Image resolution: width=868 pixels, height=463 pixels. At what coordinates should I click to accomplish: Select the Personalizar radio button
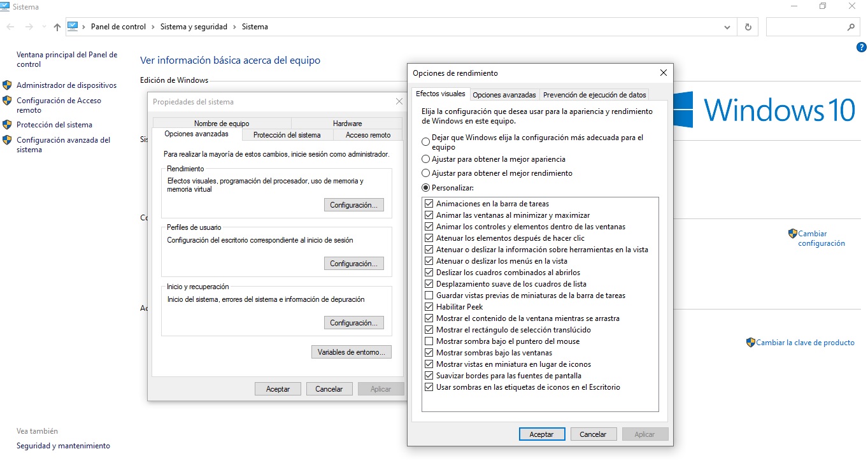(425, 188)
